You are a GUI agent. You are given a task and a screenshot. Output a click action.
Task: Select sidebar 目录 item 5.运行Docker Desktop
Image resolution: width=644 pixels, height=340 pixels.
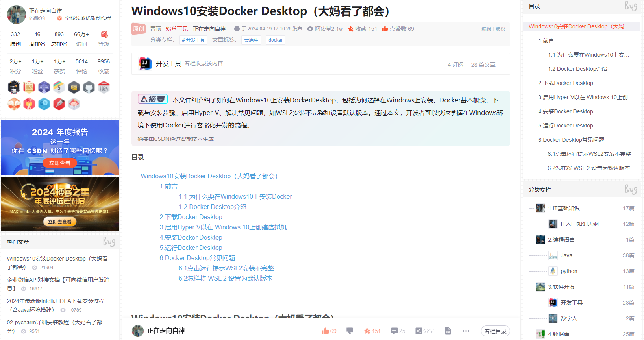pos(566,126)
